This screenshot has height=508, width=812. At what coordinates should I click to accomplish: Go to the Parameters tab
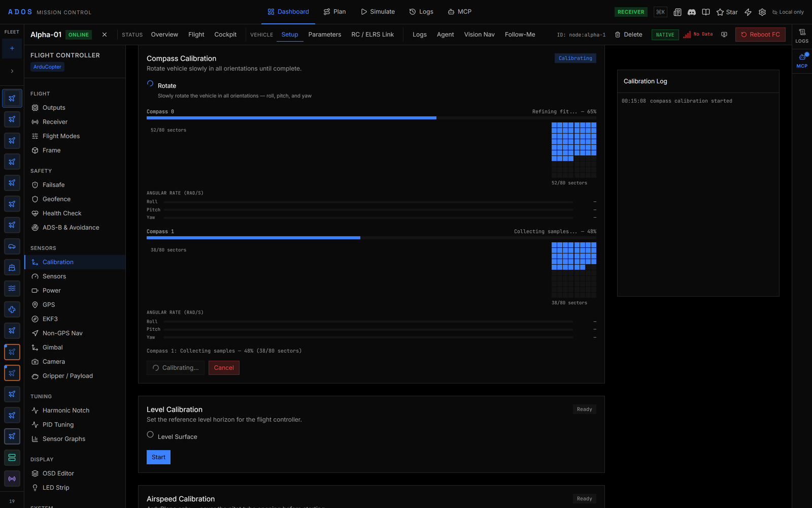tap(325, 35)
